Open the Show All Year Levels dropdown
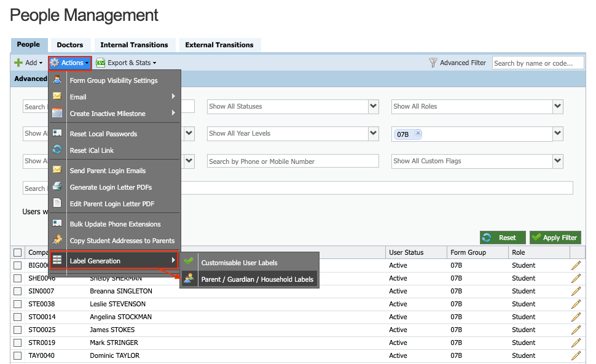Screen dimensions: 596x364 click(373, 133)
